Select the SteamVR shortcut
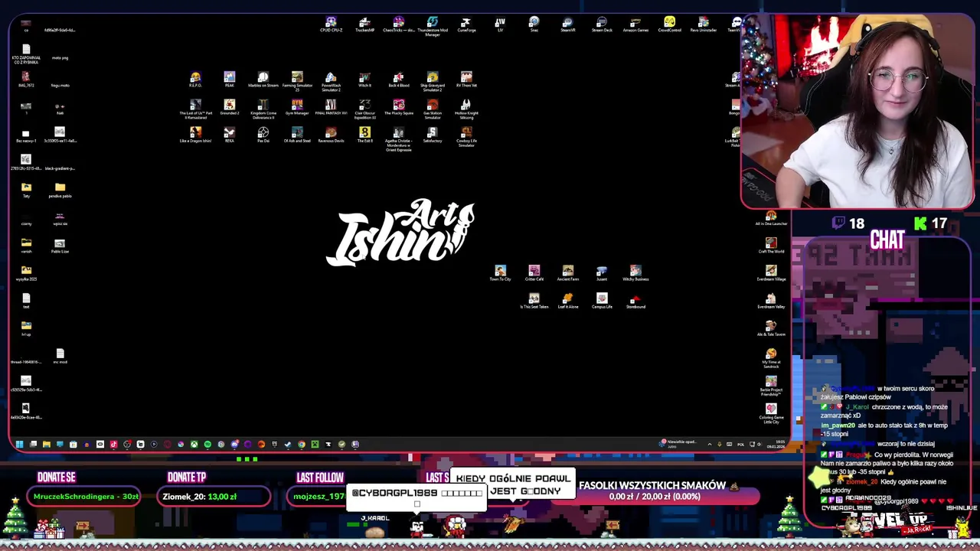Screen dimensions: 980x551 pyautogui.click(x=567, y=24)
